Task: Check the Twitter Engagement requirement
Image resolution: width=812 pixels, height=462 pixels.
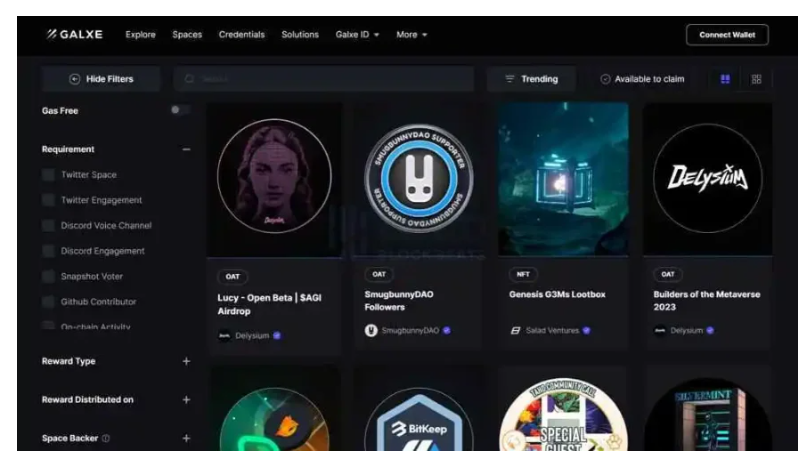Action: tap(48, 200)
